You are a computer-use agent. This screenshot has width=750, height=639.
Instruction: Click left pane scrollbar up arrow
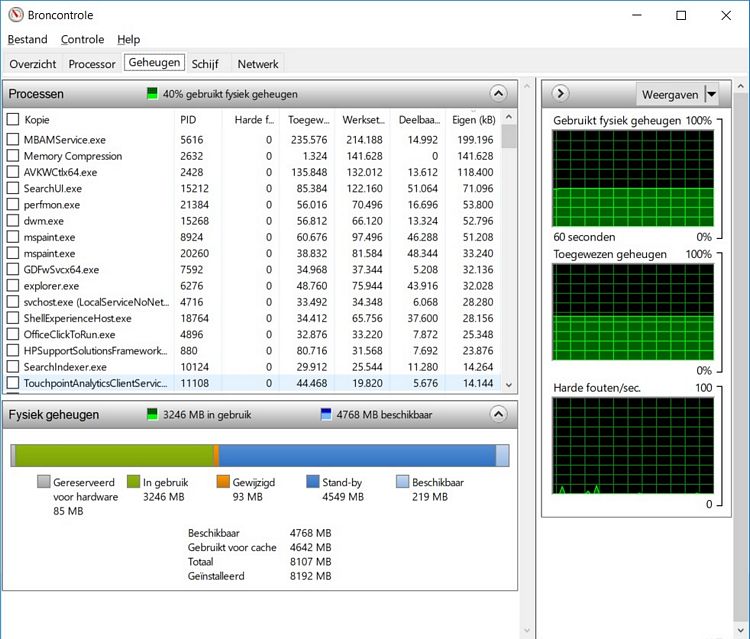[527, 87]
